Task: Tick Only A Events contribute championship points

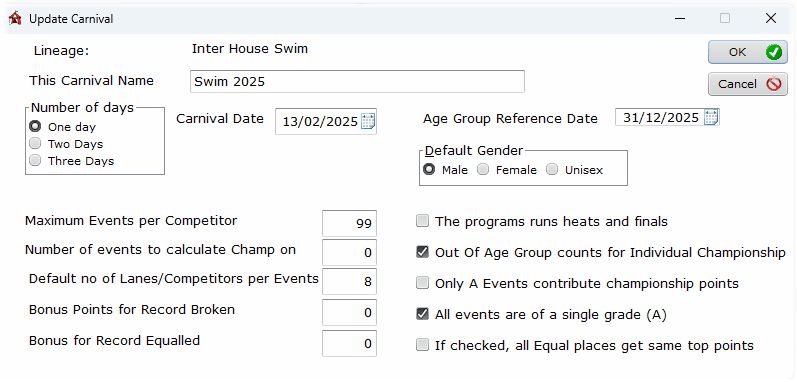Action: pyautogui.click(x=422, y=283)
